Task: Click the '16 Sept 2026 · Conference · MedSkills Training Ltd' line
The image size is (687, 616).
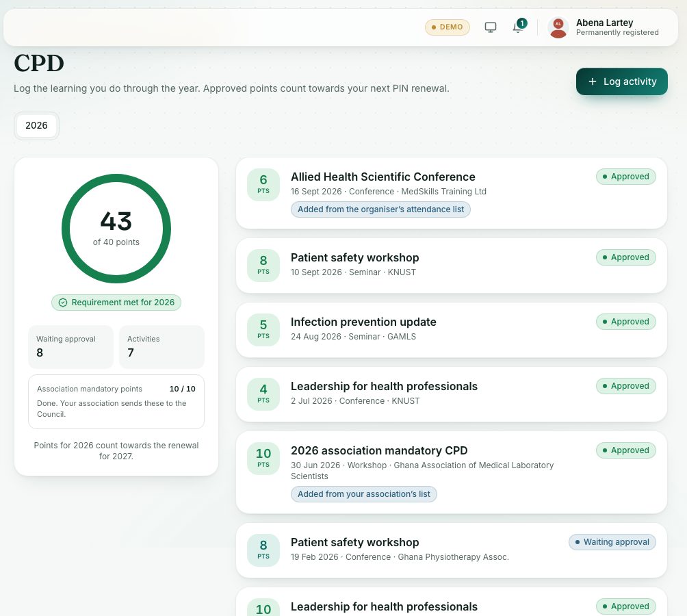Action: coord(388,192)
